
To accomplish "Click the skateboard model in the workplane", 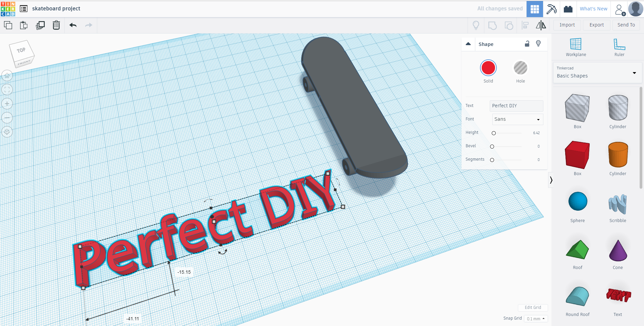I will (354, 107).
